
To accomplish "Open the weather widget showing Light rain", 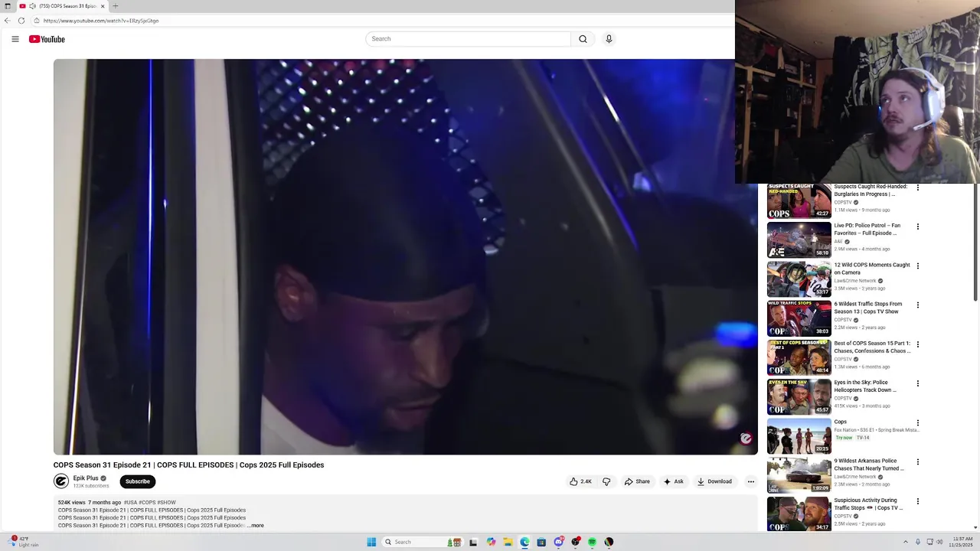I will coord(23,542).
